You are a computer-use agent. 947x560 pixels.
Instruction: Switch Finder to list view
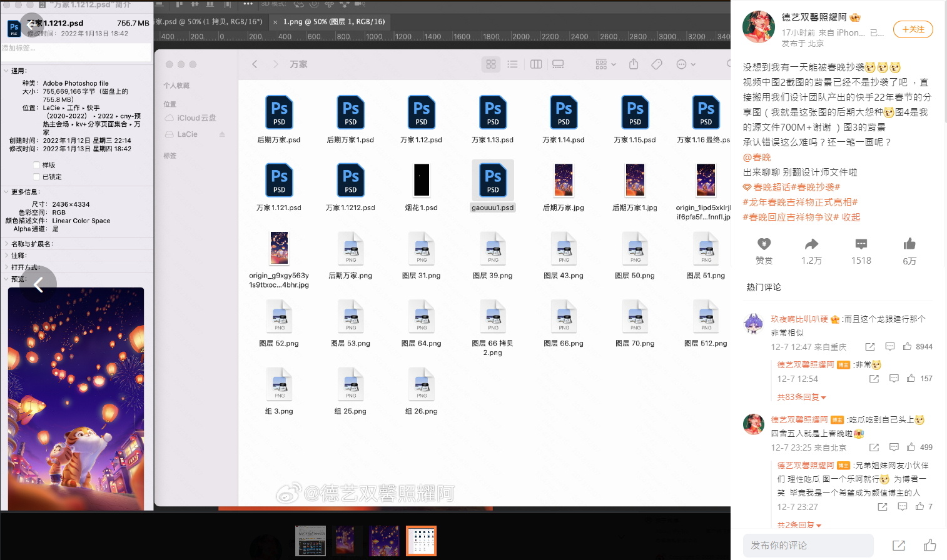tap(512, 64)
